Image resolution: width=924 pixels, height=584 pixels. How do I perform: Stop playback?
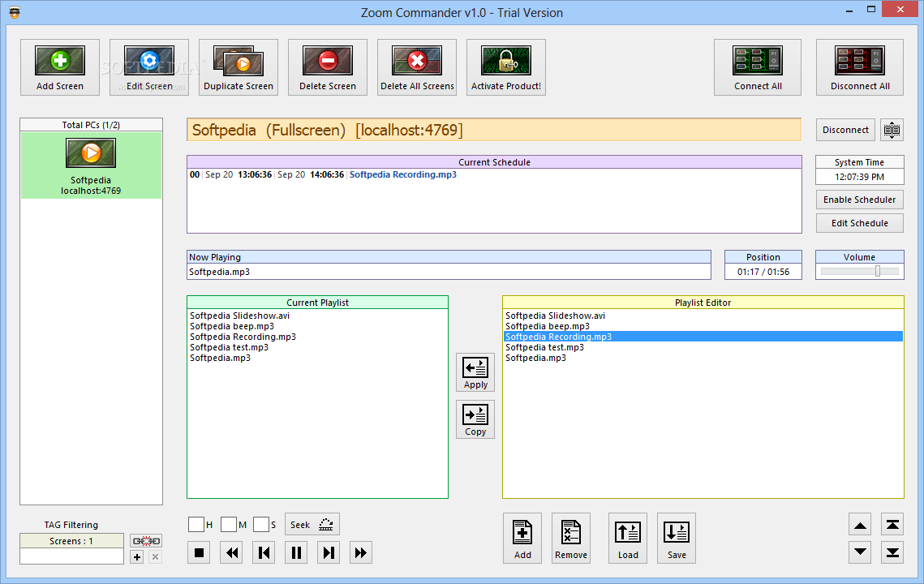point(200,552)
